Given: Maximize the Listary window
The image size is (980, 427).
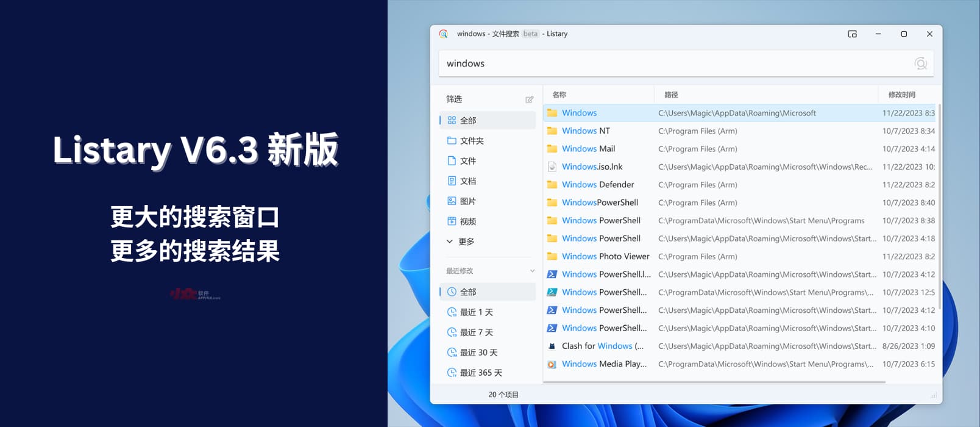Looking at the screenshot, I should click(x=904, y=34).
